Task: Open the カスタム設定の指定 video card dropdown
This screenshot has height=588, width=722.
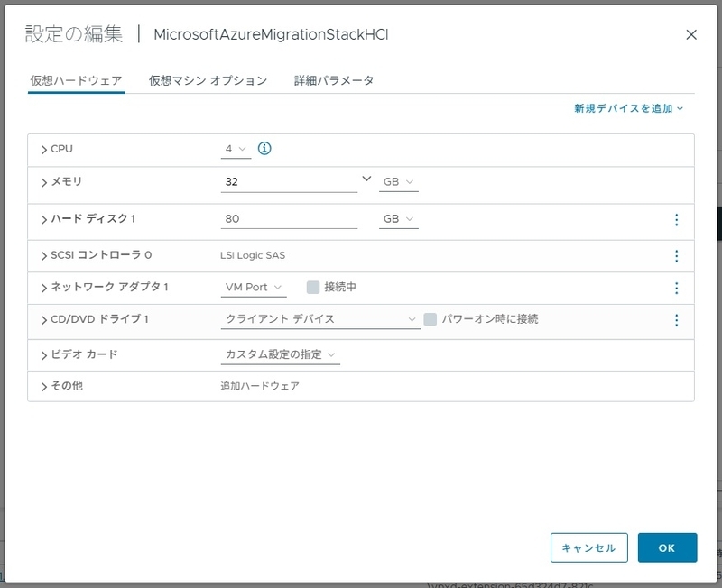Action: click(x=281, y=354)
